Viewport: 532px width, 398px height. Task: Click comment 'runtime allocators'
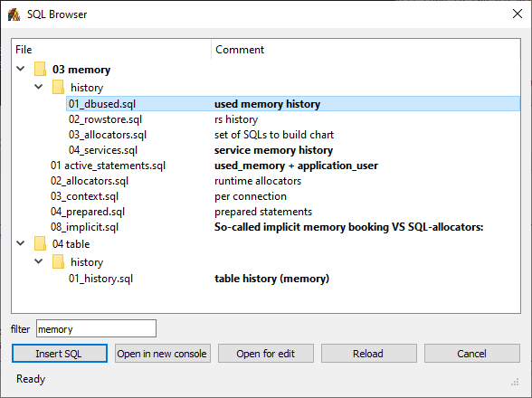[258, 181]
